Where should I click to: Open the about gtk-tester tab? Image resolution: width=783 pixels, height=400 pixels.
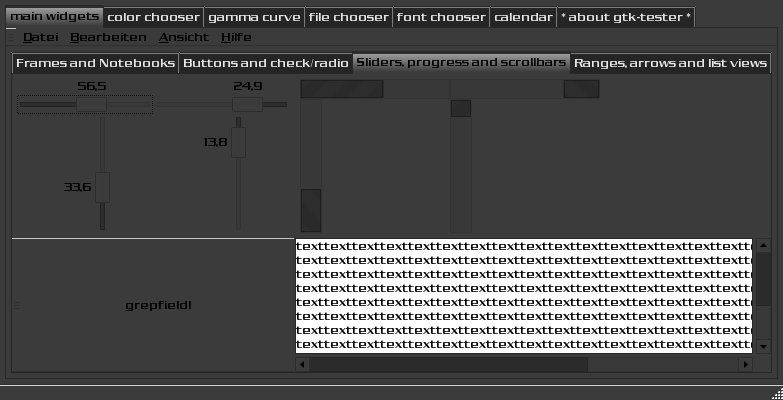click(x=626, y=17)
